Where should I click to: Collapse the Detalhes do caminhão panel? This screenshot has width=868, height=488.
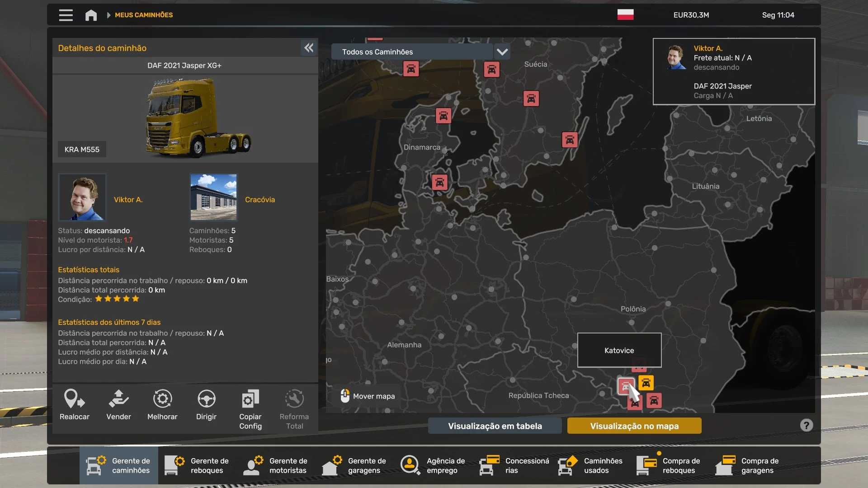pos(309,48)
